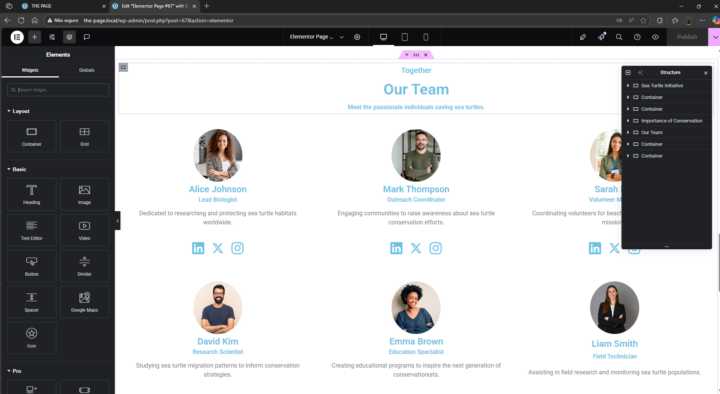Add the Heading widget
Image resolution: width=720 pixels, height=394 pixels.
tap(32, 194)
